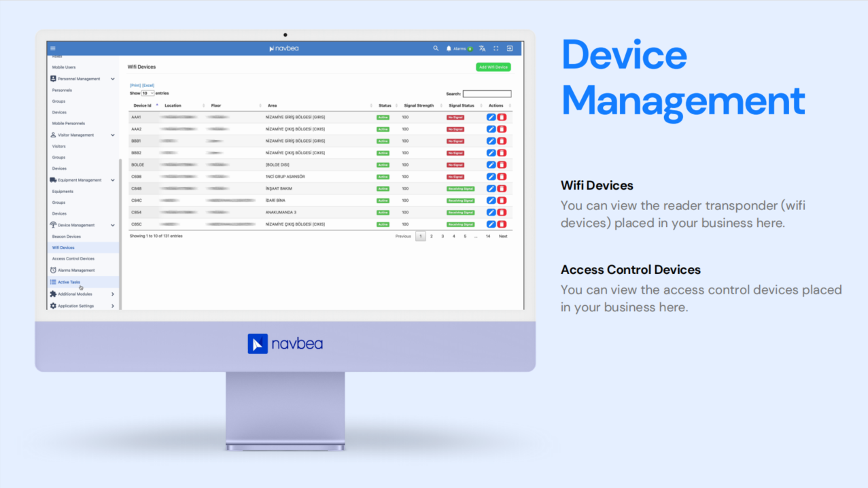Image resolution: width=868 pixels, height=488 pixels.
Task: Edit device AAA1 with pencil icon
Action: click(x=491, y=118)
